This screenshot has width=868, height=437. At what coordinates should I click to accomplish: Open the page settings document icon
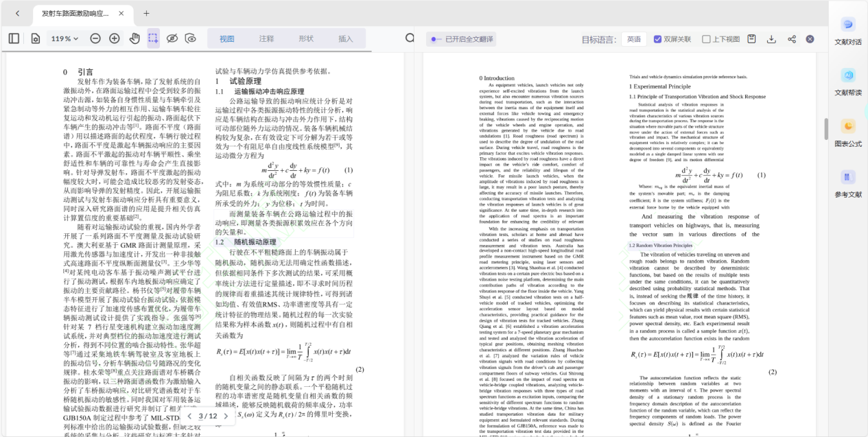(x=35, y=38)
